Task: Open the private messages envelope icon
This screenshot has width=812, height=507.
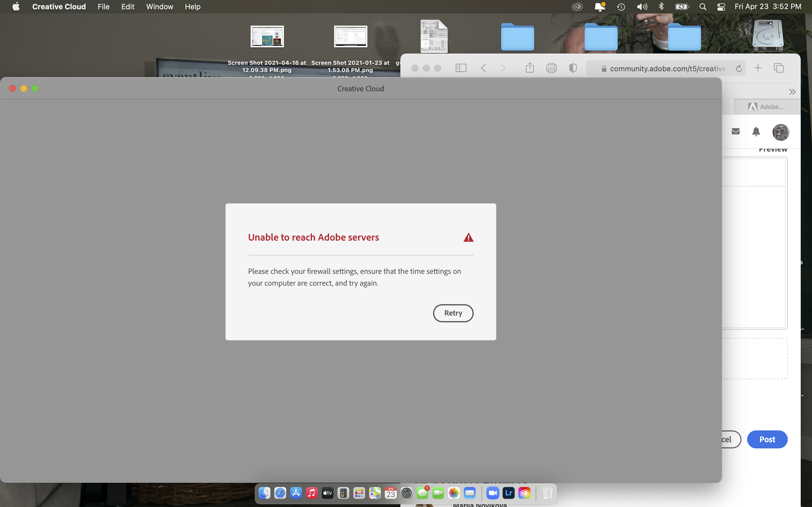Action: (736, 132)
